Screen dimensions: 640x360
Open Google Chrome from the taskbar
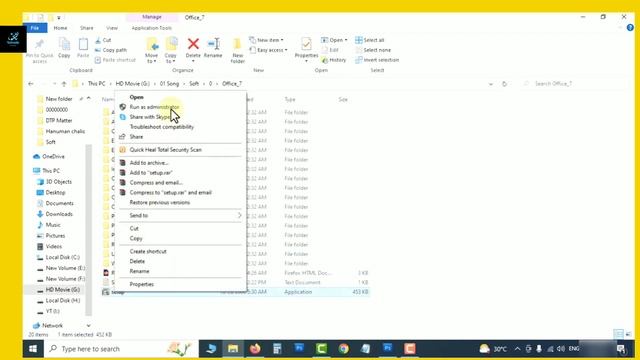(344, 349)
